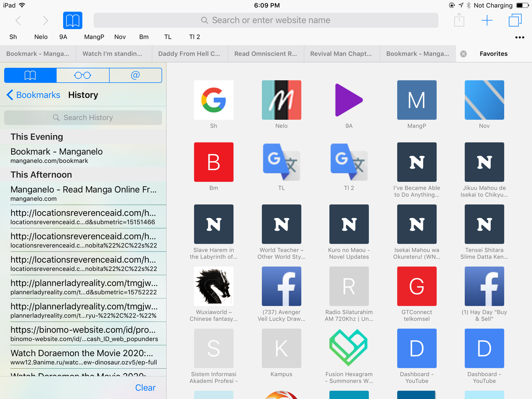Open Kuro no Maou Novel Updates favorite
The image size is (532, 399).
pyautogui.click(x=349, y=224)
